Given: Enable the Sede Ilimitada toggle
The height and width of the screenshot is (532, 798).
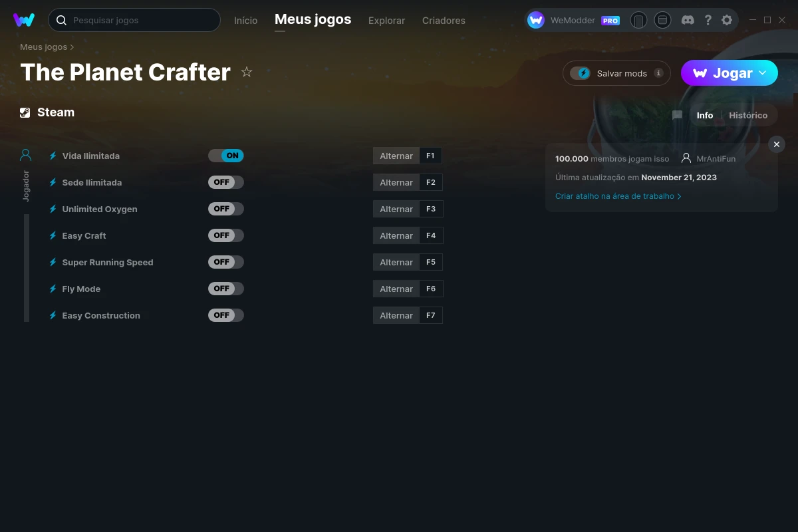Looking at the screenshot, I should 226,182.
